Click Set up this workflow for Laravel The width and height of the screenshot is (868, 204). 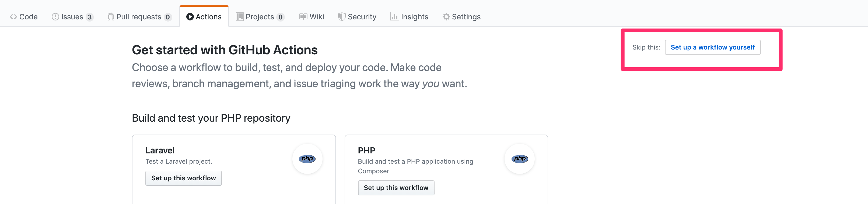tap(183, 178)
